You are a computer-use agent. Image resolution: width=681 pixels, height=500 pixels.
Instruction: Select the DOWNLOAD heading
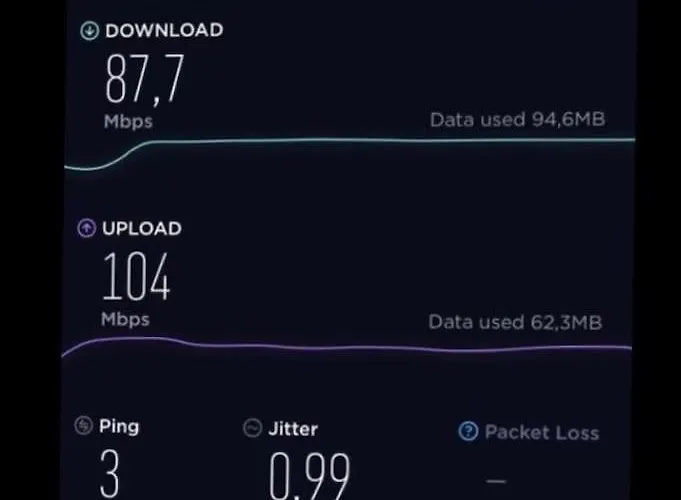point(164,30)
